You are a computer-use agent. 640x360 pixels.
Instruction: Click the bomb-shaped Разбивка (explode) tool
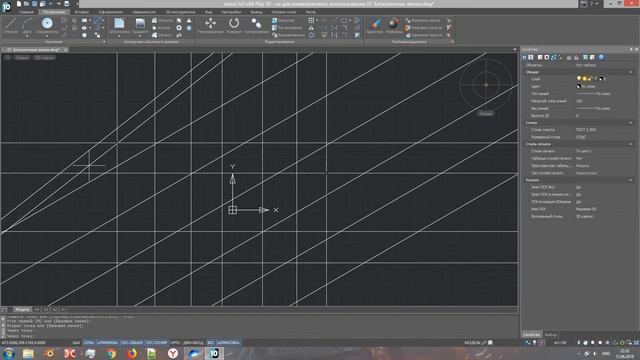coord(393,24)
